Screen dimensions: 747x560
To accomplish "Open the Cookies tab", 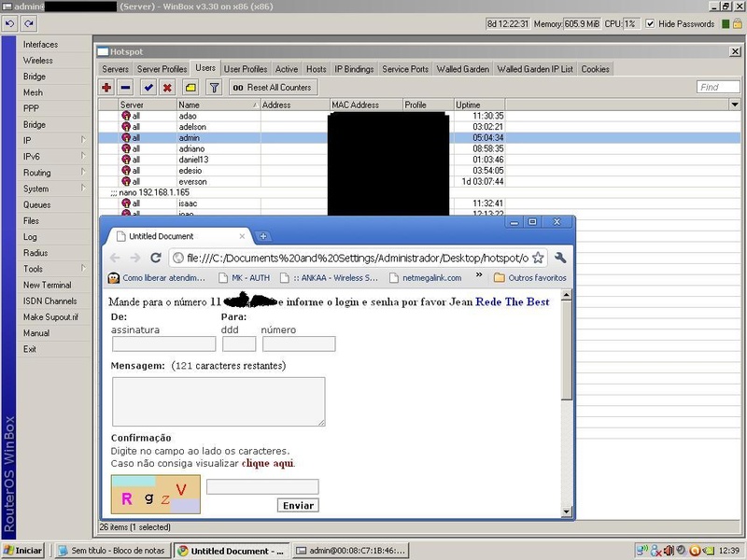I will [595, 69].
